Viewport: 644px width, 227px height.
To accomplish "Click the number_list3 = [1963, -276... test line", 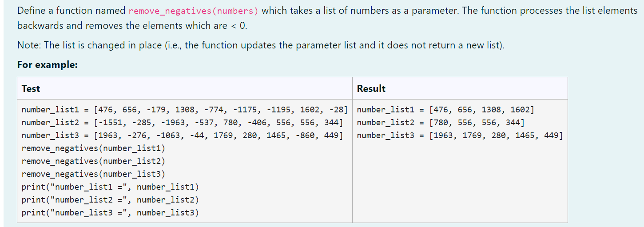I will pos(182,135).
